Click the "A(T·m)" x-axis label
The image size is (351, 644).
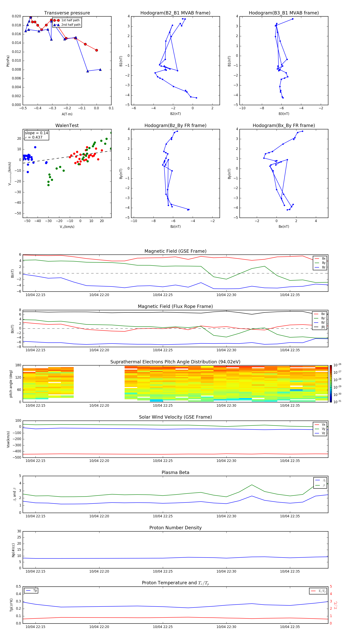pyautogui.click(x=67, y=114)
